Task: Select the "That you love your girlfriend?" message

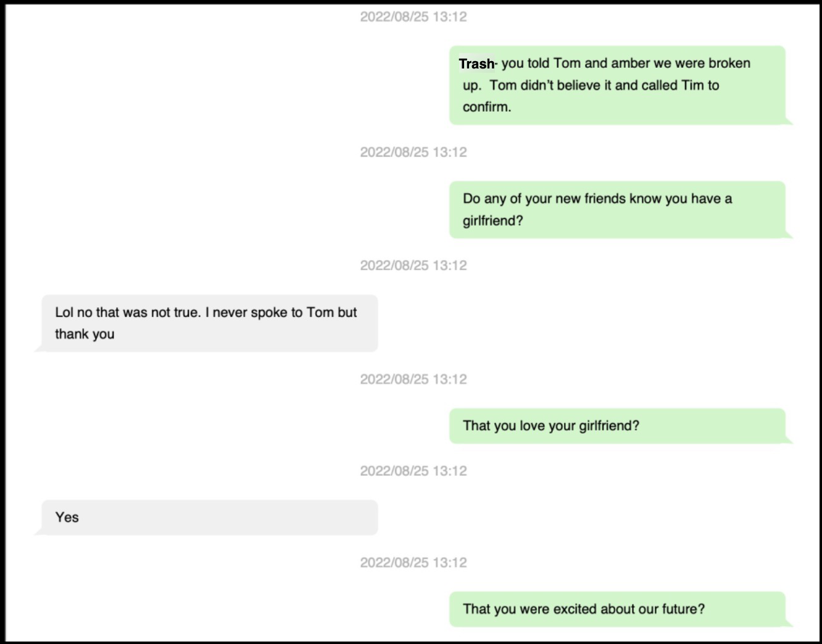Action: pos(617,426)
